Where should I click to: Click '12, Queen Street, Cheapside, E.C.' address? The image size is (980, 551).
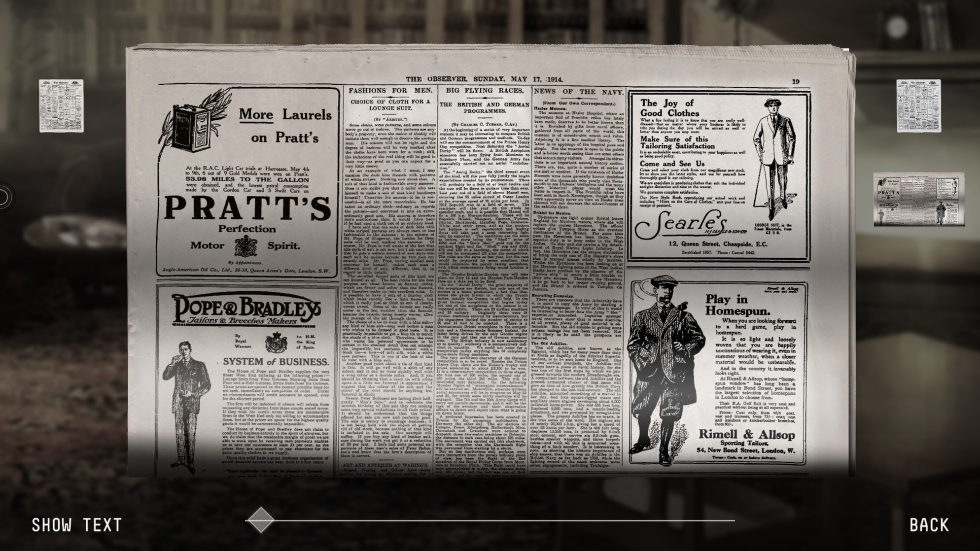(x=718, y=244)
